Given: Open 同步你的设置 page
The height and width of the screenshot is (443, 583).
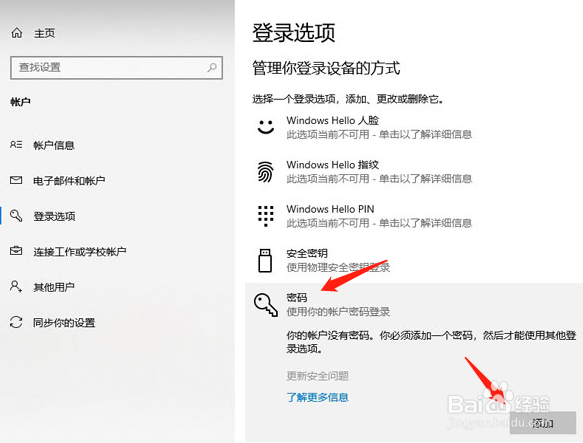Looking at the screenshot, I should pos(64,322).
